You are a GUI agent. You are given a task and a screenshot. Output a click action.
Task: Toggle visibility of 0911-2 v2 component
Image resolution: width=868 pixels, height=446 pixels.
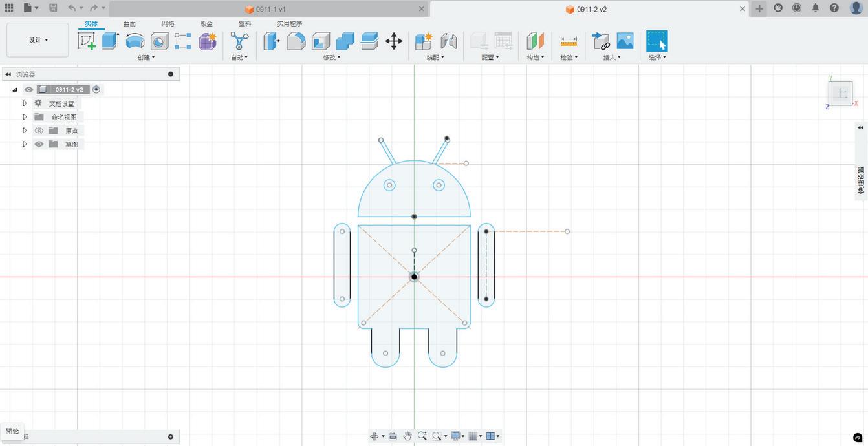click(x=28, y=90)
